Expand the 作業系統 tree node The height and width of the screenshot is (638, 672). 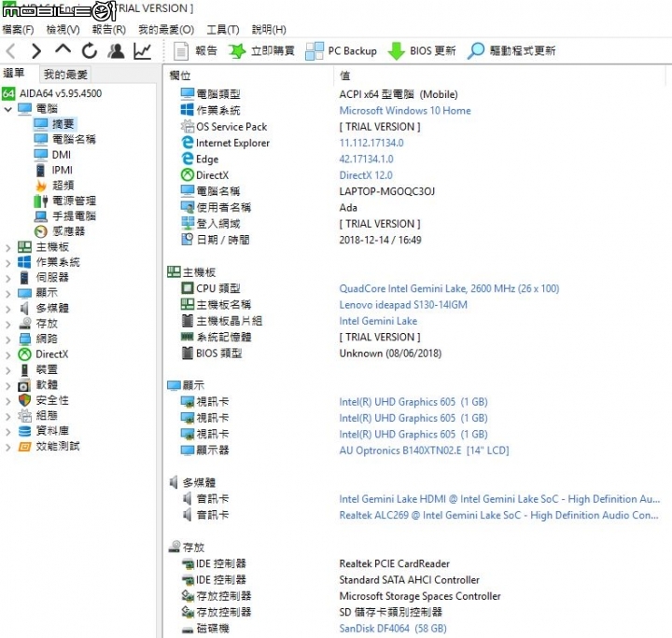pyautogui.click(x=7, y=263)
